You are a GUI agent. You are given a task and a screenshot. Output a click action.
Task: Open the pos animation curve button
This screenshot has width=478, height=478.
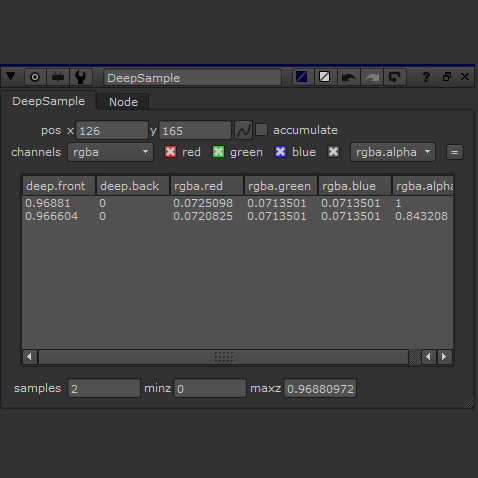click(243, 130)
